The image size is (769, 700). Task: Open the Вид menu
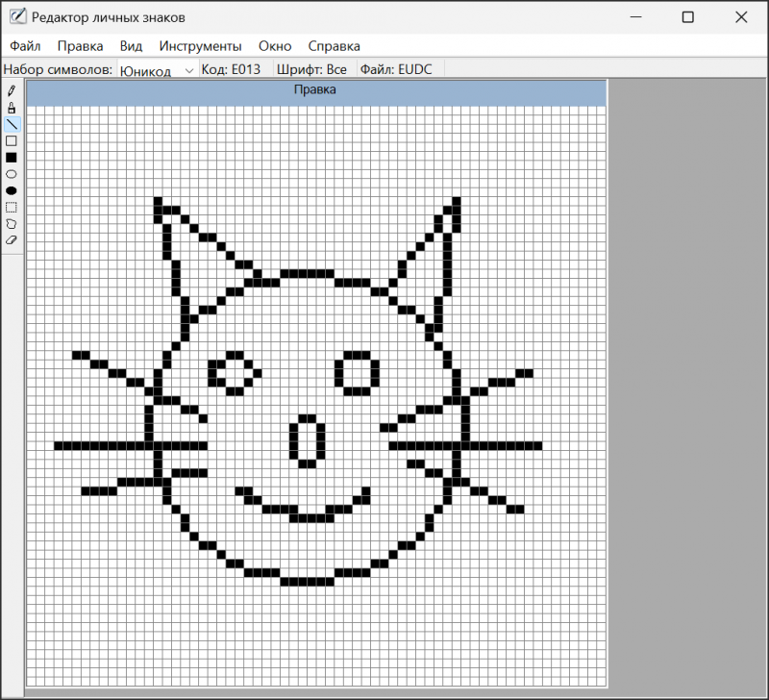click(131, 46)
